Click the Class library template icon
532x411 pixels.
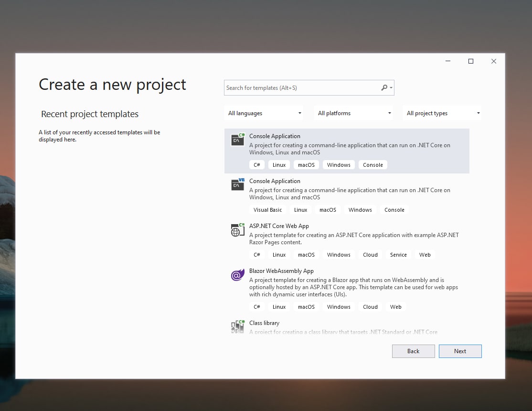click(x=237, y=327)
